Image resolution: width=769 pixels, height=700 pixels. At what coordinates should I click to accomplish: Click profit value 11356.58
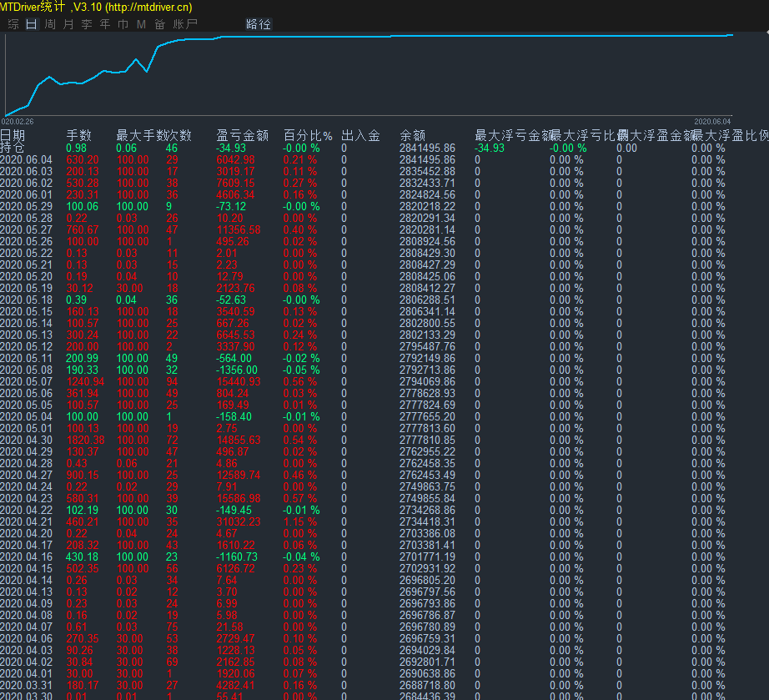239,230
